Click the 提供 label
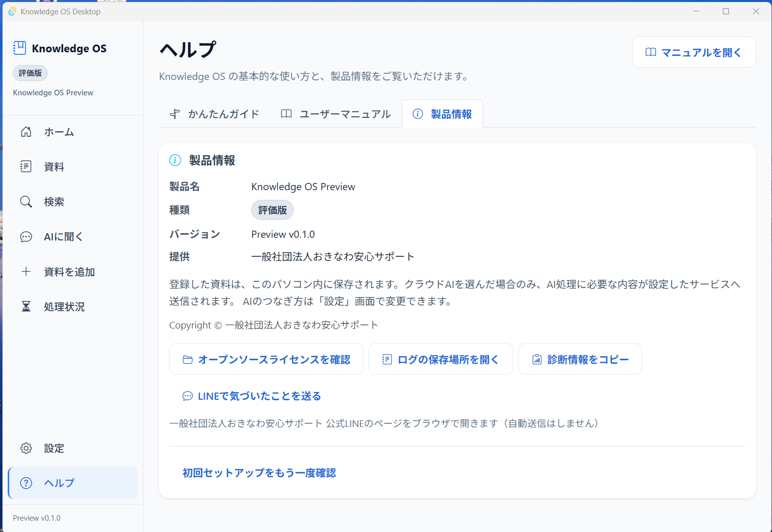 click(179, 257)
